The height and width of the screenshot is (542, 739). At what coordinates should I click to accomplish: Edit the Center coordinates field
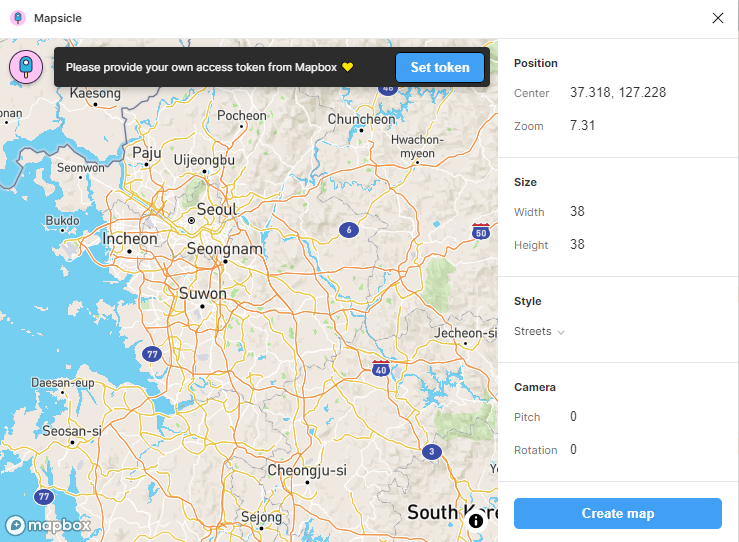618,92
